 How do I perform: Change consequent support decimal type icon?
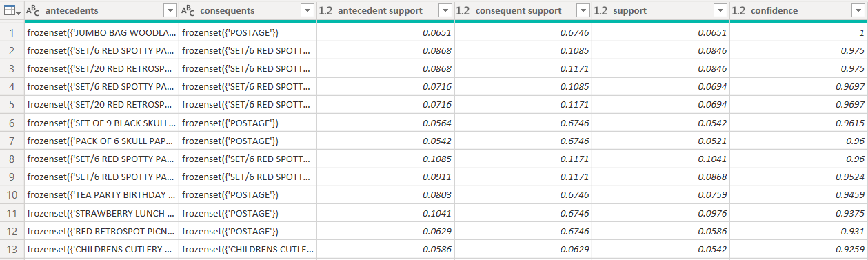tap(463, 11)
